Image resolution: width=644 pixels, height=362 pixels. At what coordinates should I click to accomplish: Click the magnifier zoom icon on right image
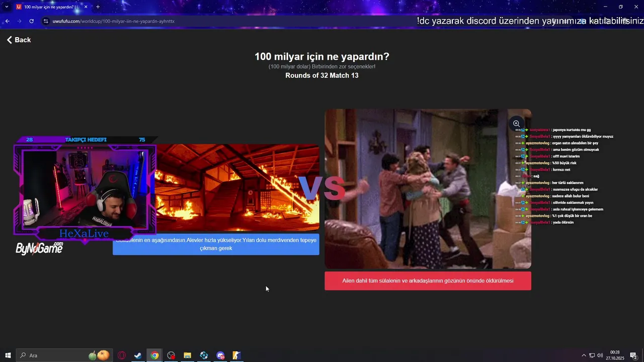point(516,124)
